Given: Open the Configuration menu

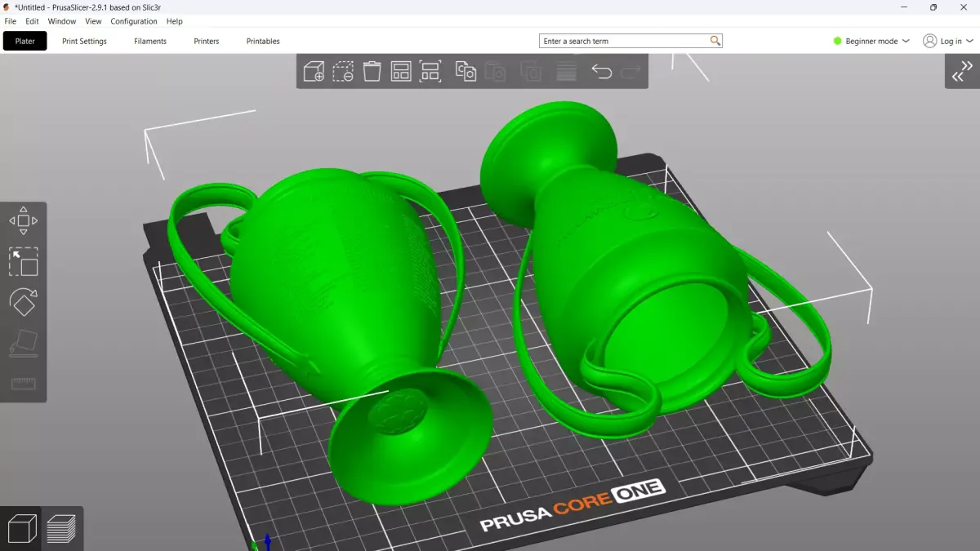Looking at the screenshot, I should (x=134, y=21).
